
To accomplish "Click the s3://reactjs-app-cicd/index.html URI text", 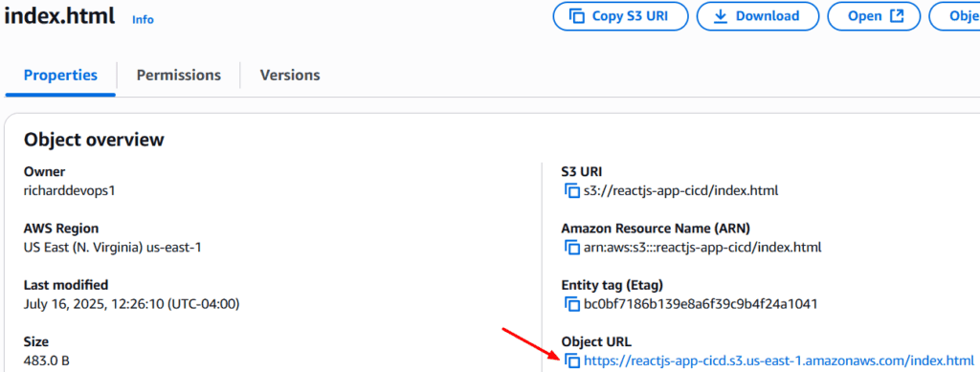I will (x=680, y=191).
